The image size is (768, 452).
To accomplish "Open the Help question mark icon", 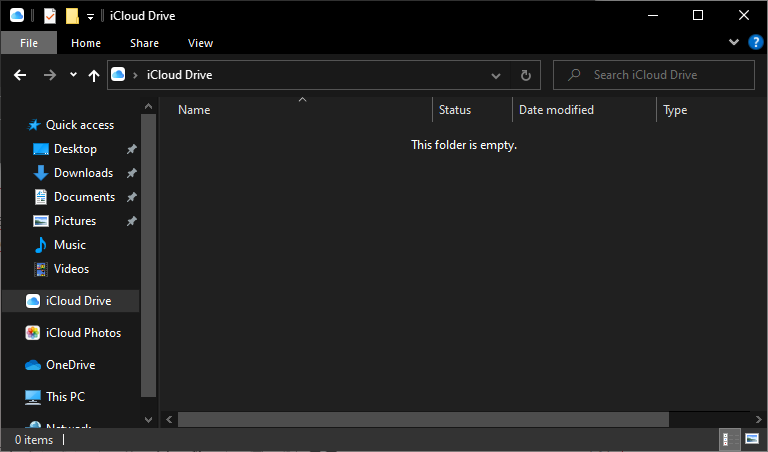I will point(756,42).
